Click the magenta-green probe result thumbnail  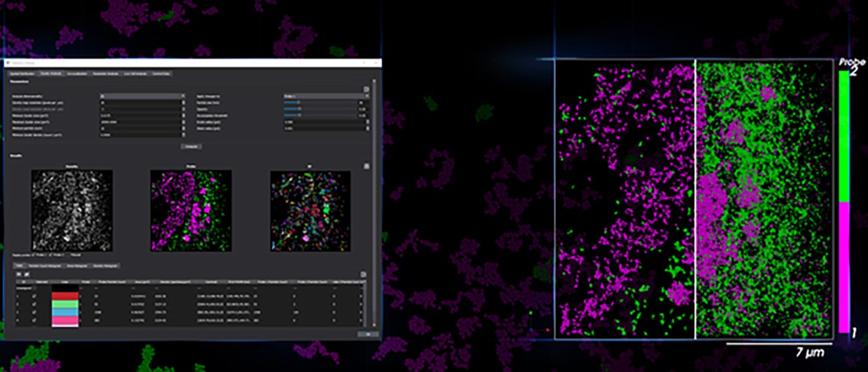pos(191,210)
